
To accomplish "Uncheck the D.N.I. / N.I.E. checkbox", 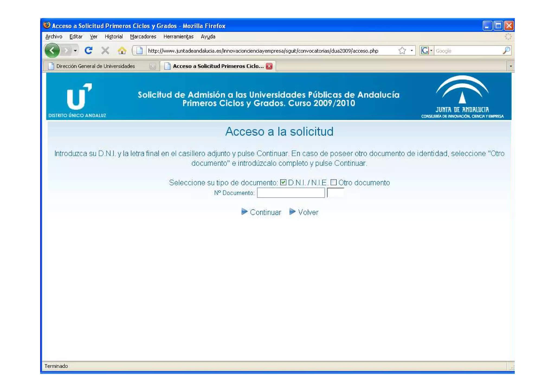I will pyautogui.click(x=283, y=182).
